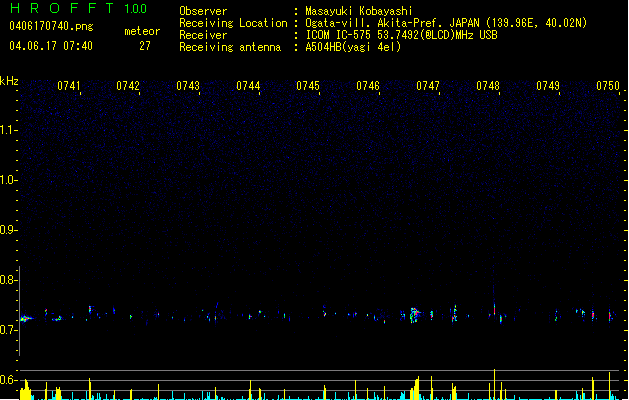This screenshot has width=629, height=400.
Task: Click the 0.7 kHz axis label
Action: (x=9, y=330)
